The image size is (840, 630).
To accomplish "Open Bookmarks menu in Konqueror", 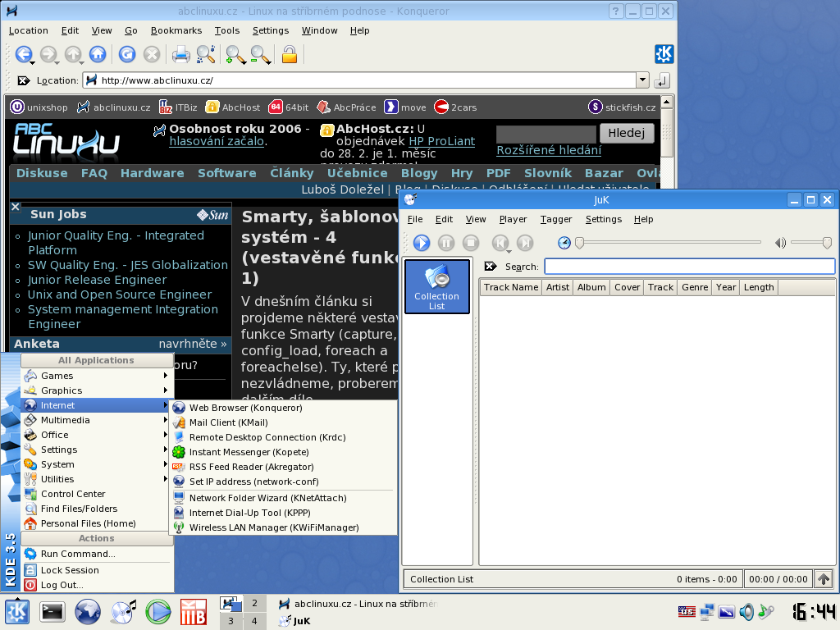I will tap(176, 30).
